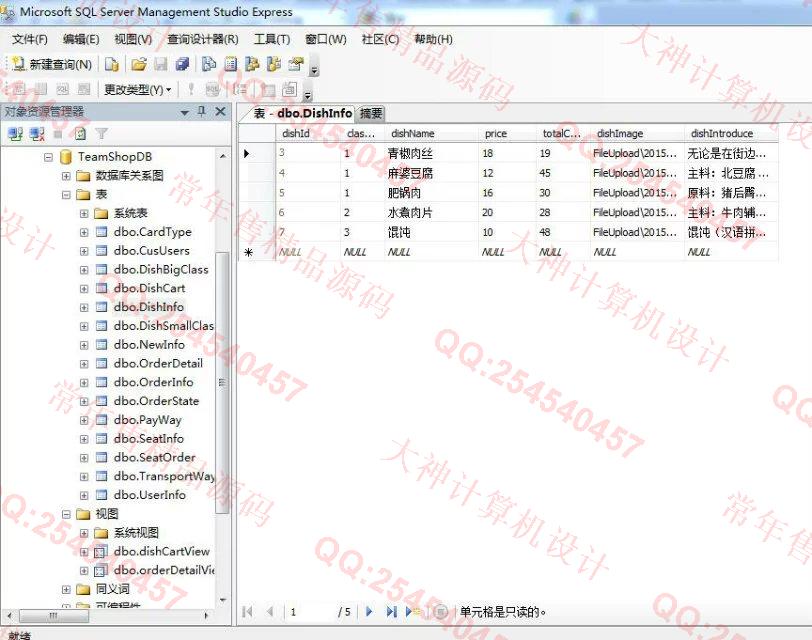The width and height of the screenshot is (812, 640).
Task: Click the Save All icon
Action: [182, 64]
